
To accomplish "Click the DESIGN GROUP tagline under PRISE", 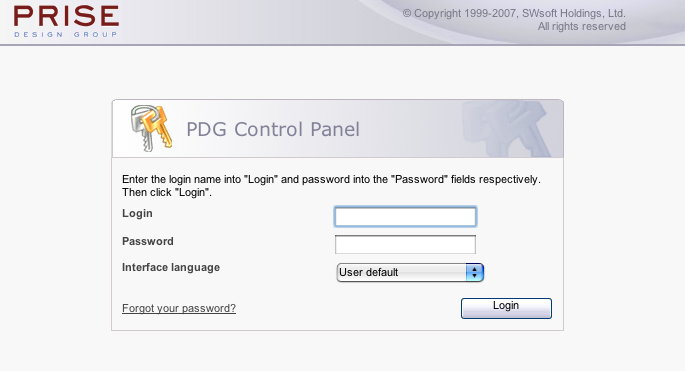I will click(x=66, y=34).
